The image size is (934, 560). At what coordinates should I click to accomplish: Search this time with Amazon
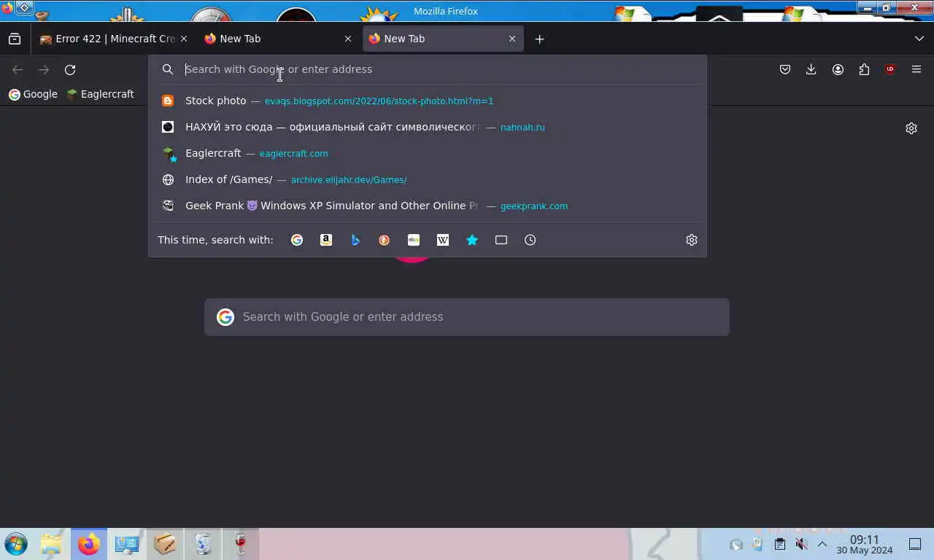pos(326,240)
